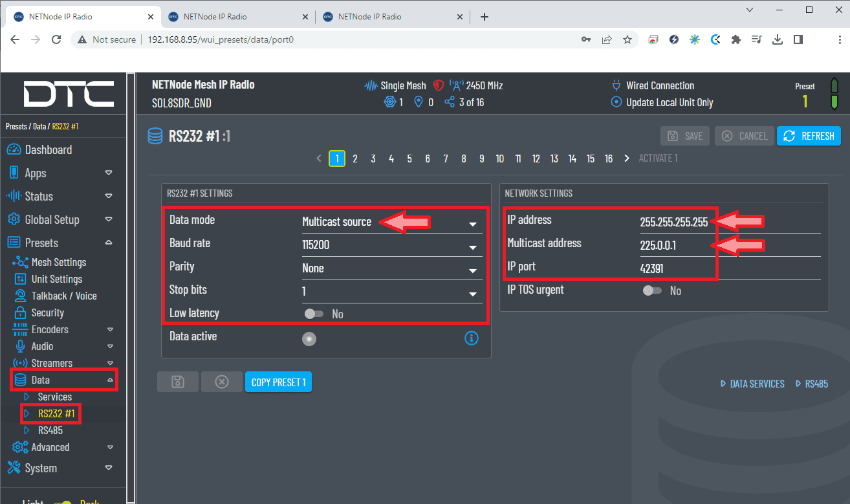Click the floppy disk save icon button
The image size is (850, 504).
click(177, 382)
